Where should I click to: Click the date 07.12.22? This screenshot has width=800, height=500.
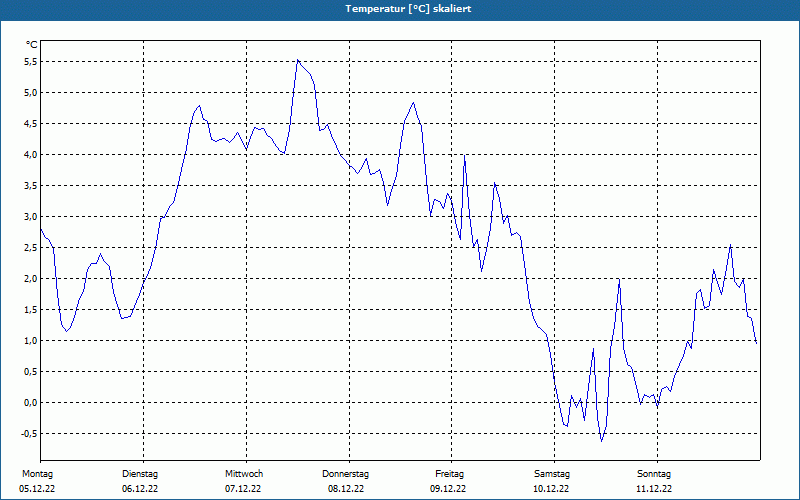click(x=243, y=489)
